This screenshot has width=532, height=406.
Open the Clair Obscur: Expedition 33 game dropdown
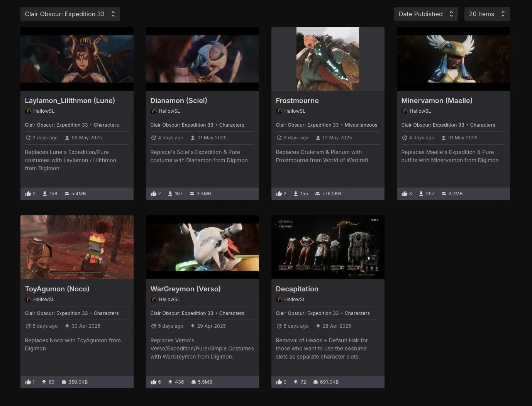point(70,14)
